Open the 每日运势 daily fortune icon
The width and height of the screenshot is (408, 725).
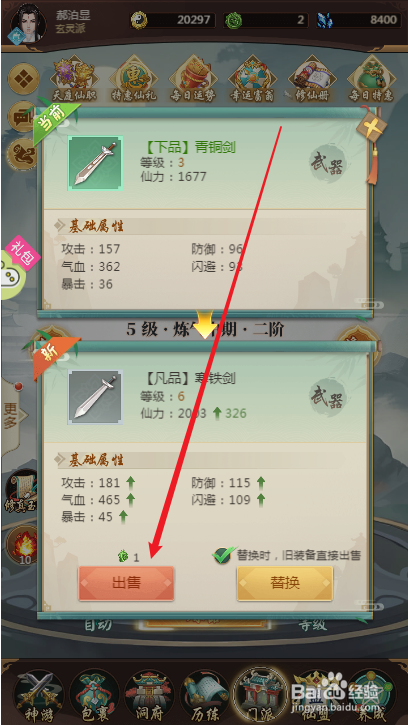(193, 80)
